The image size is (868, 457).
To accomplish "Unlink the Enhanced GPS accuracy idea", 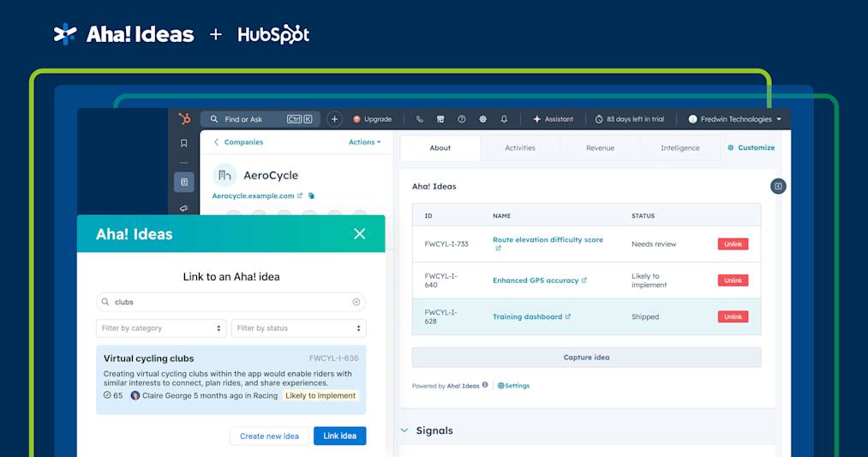I will click(x=733, y=280).
